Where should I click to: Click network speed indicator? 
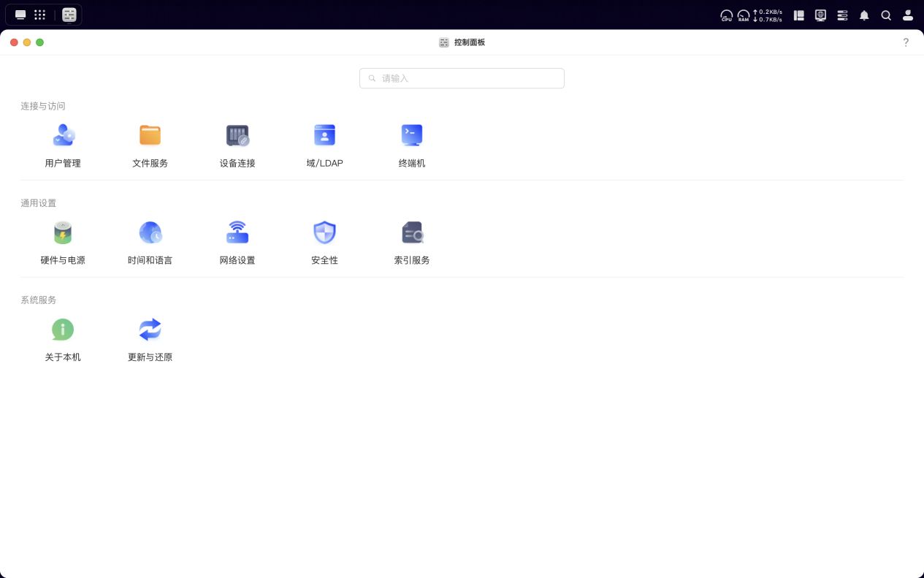pos(768,15)
